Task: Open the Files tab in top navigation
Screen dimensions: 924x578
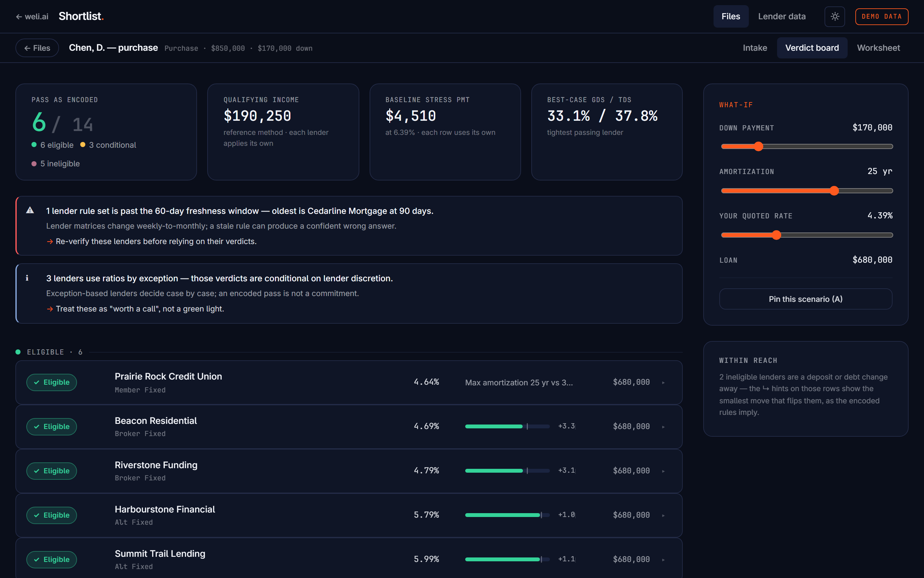Action: coord(731,16)
